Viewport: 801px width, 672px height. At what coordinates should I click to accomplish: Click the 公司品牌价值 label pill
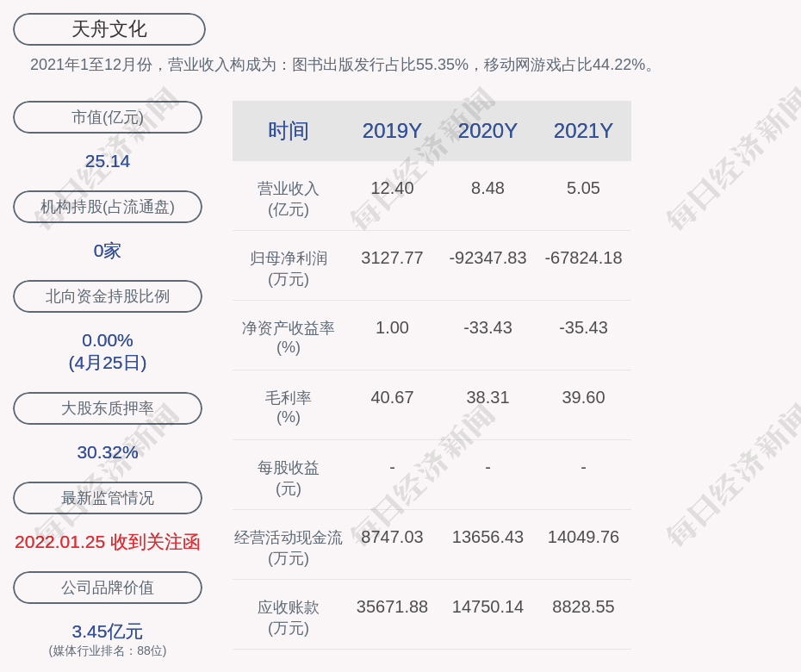click(x=108, y=588)
